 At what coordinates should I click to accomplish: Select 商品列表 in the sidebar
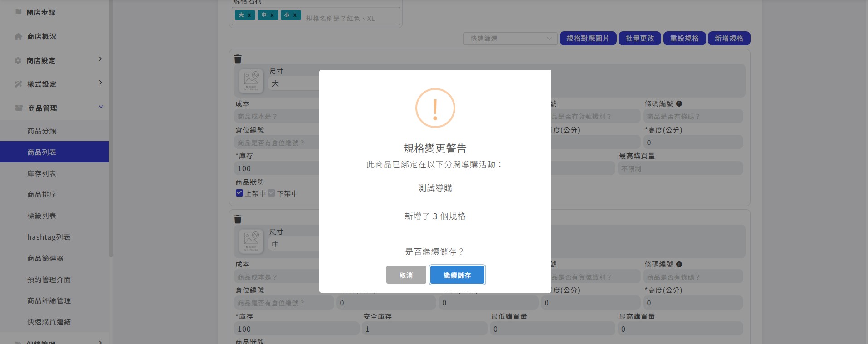click(54, 152)
